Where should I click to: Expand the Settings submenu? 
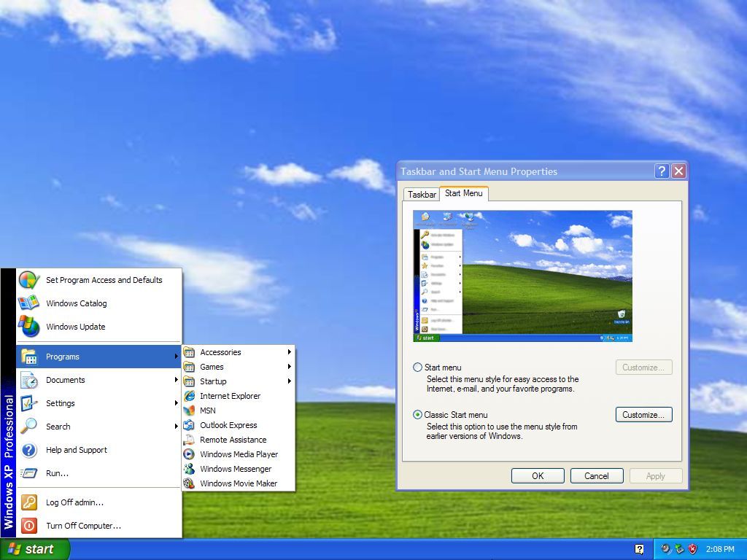(61, 403)
